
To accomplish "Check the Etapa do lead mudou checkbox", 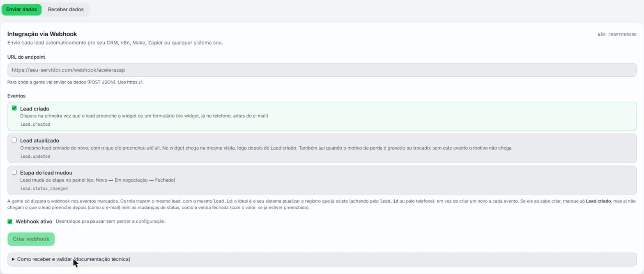I will tap(14, 172).
